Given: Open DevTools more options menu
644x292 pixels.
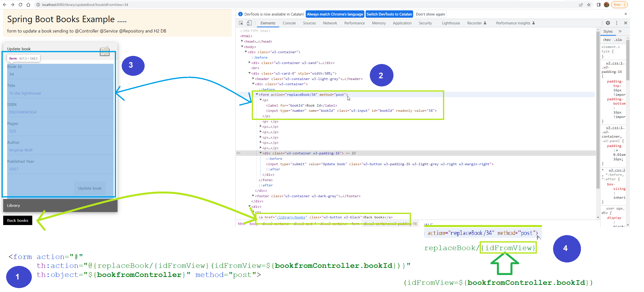Looking at the screenshot, I should (616, 23).
